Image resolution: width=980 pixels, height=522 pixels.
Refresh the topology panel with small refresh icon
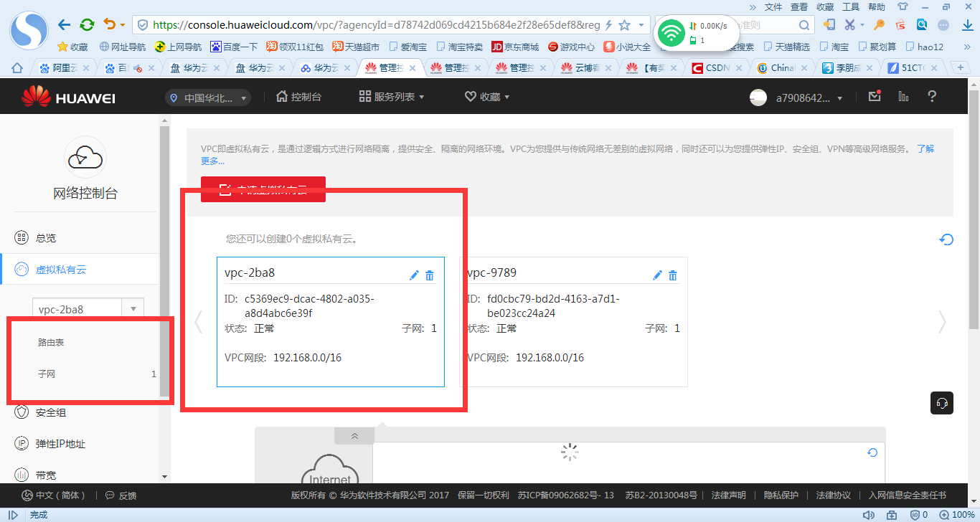click(x=872, y=452)
